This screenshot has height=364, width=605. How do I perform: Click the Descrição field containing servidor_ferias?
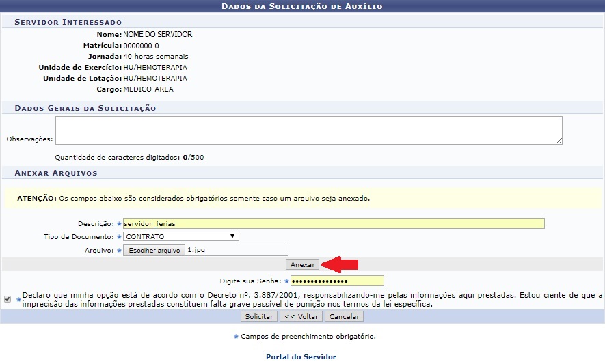click(334, 224)
